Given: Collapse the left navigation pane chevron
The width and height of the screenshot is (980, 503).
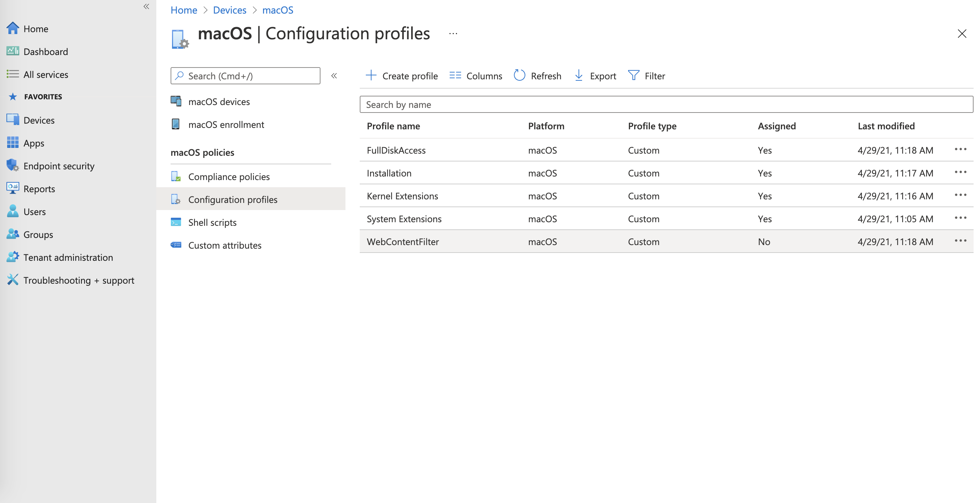Looking at the screenshot, I should [146, 6].
